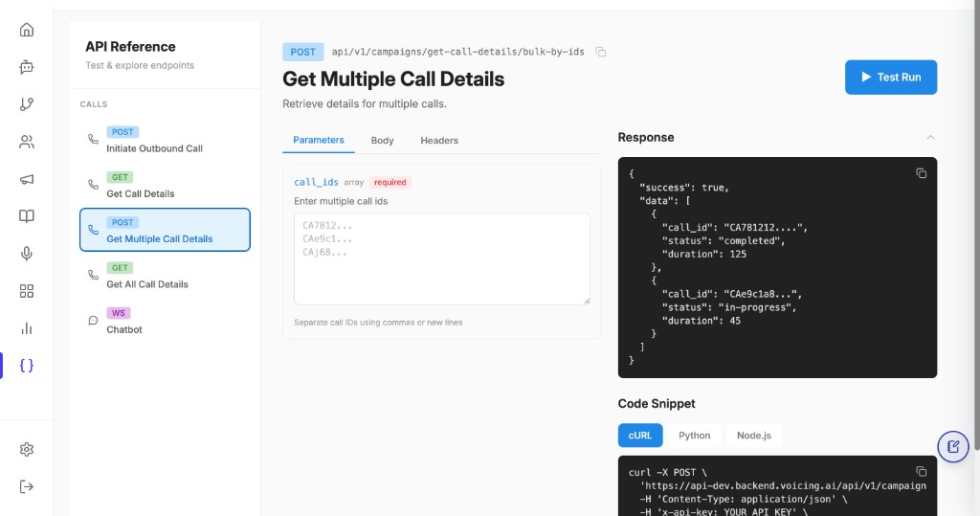Open the bot agents sidebar icon
The image size is (980, 516).
click(x=26, y=67)
